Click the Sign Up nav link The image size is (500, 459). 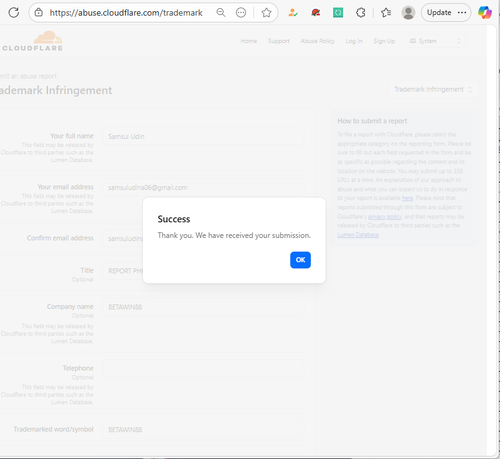pyautogui.click(x=384, y=41)
